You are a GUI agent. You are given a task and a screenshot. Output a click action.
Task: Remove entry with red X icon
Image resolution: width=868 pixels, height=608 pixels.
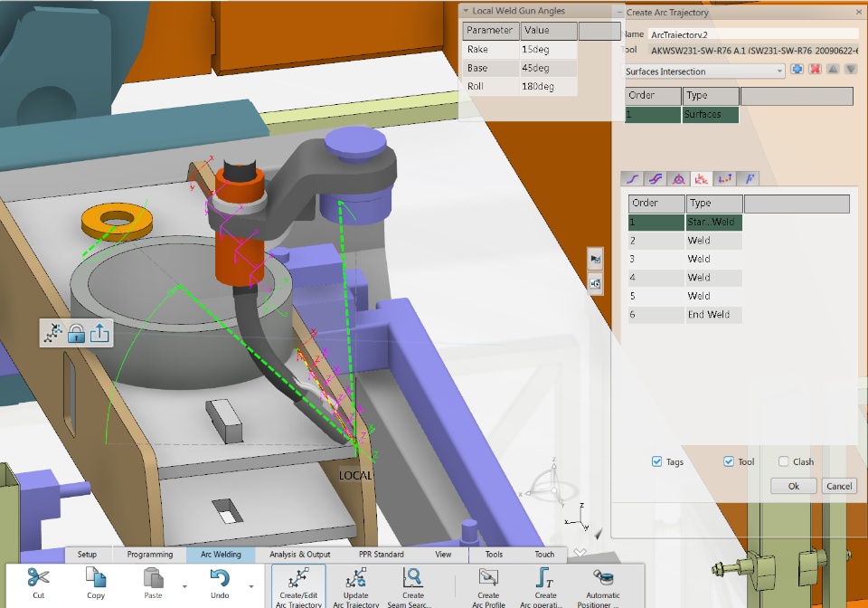tap(815, 70)
